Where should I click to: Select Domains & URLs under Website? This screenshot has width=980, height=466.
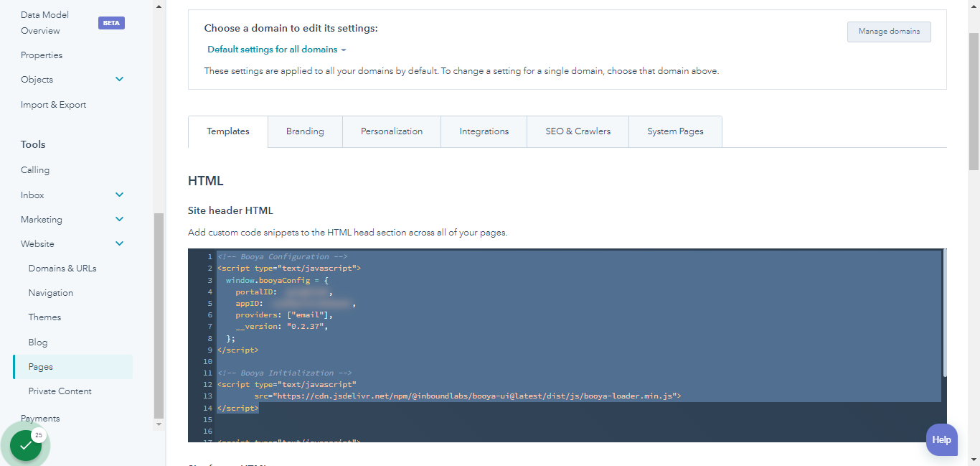[x=62, y=269]
